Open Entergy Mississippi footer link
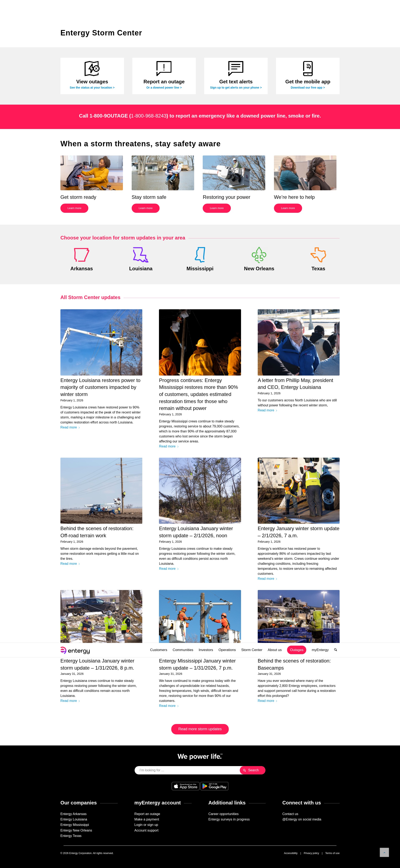The width and height of the screenshot is (400, 868). tap(75, 824)
